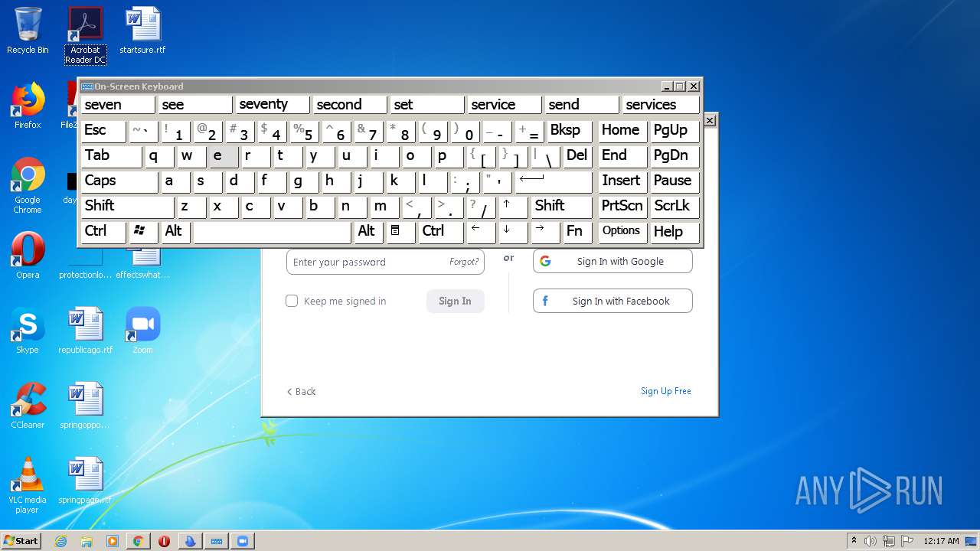Switch to Zoom in the taskbar

pyautogui.click(x=243, y=541)
